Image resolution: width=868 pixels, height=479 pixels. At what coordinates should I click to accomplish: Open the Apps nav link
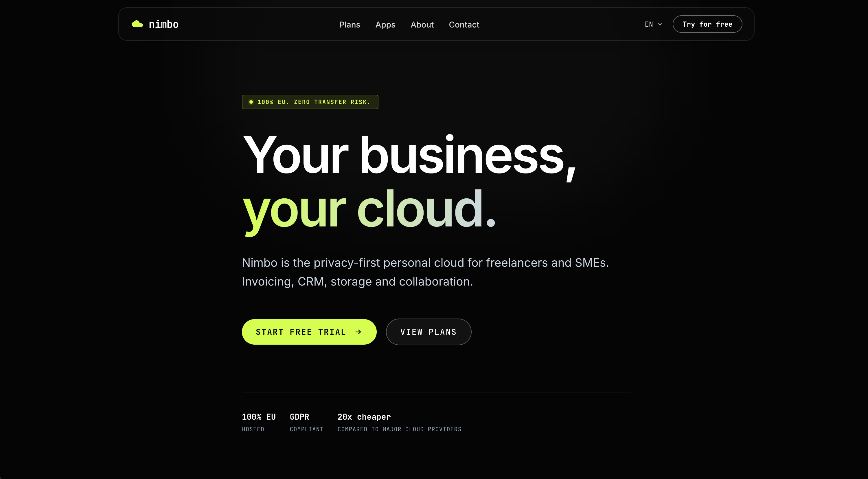click(x=385, y=25)
